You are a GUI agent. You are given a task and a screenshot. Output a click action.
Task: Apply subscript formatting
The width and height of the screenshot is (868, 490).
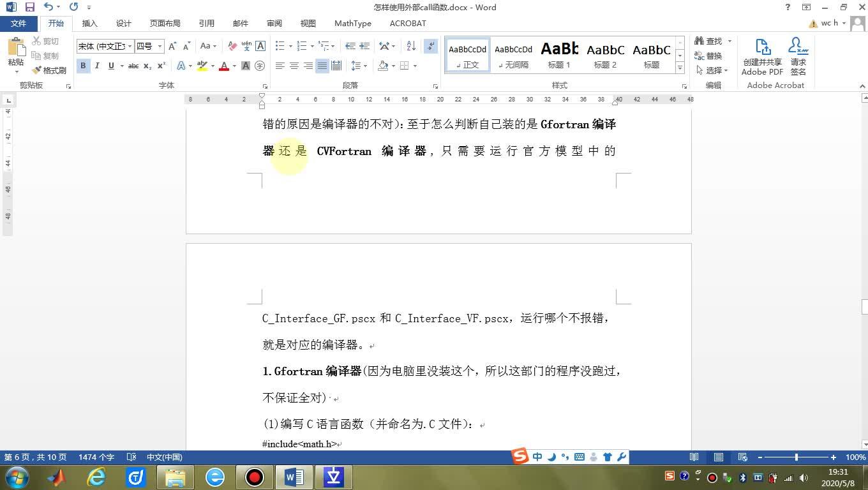147,66
